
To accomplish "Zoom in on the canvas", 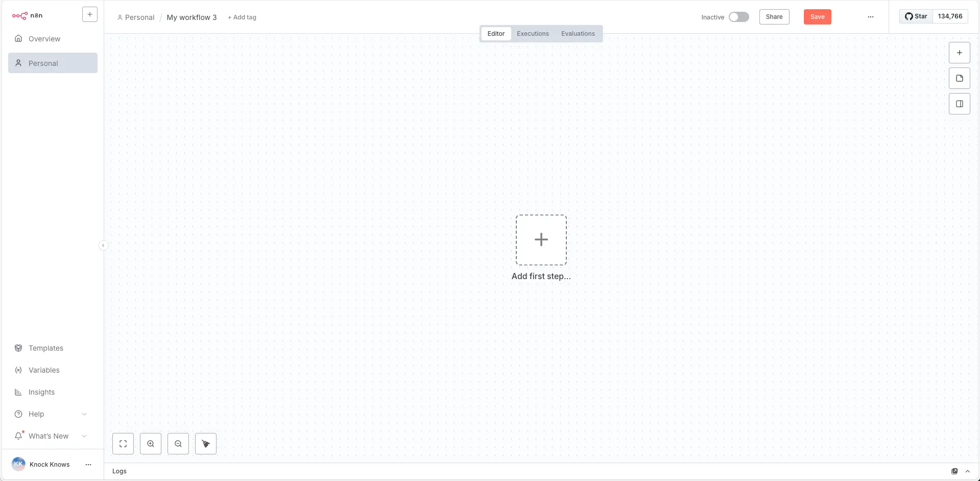I will click(150, 443).
